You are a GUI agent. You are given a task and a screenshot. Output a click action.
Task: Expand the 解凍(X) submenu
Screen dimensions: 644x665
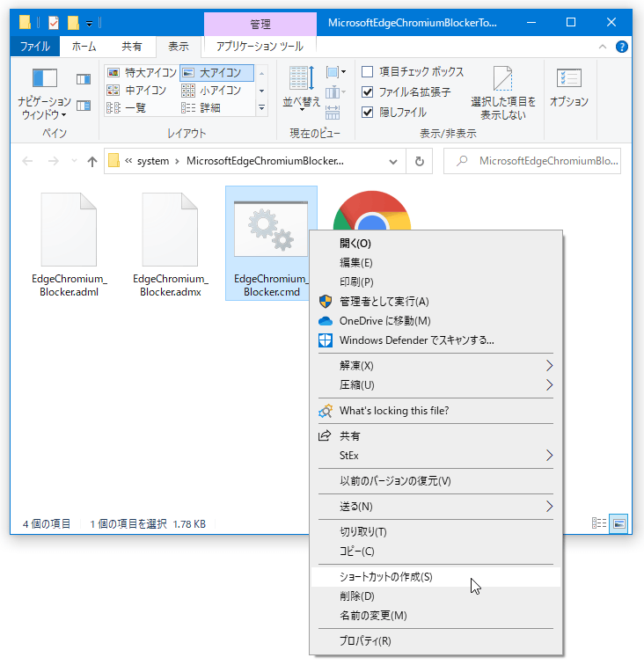coord(435,366)
